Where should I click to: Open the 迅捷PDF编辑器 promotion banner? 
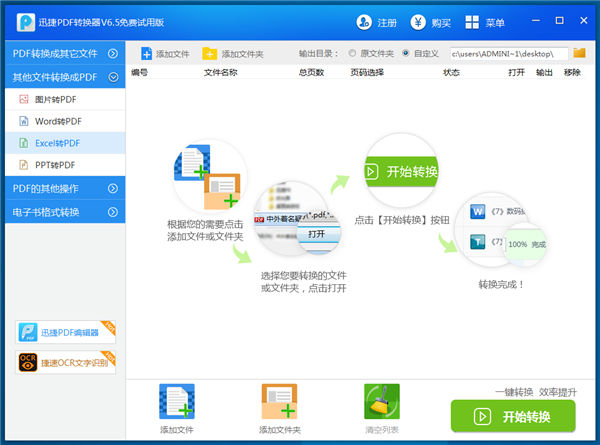65,332
